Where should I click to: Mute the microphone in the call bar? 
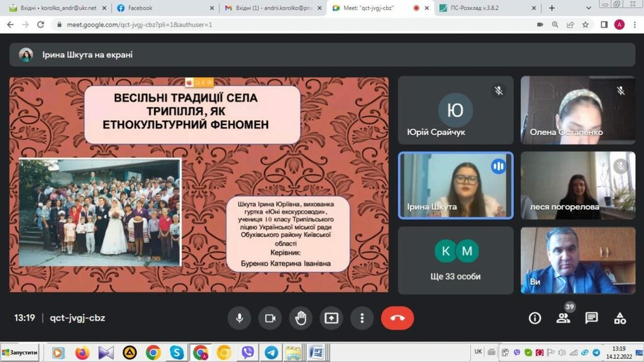click(x=239, y=318)
